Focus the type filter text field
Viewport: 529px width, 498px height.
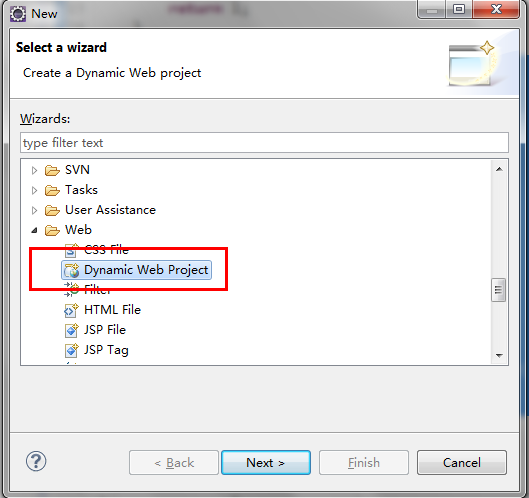tap(264, 143)
